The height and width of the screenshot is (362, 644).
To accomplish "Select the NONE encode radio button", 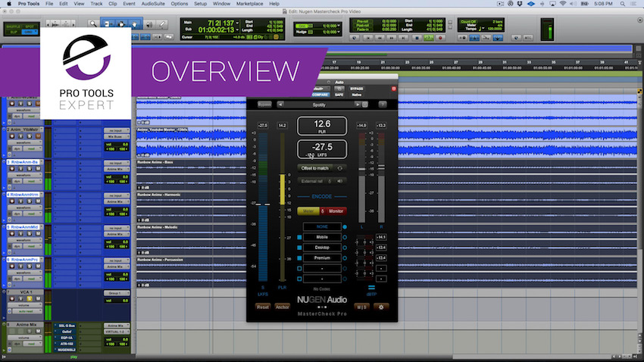I will tap(345, 227).
